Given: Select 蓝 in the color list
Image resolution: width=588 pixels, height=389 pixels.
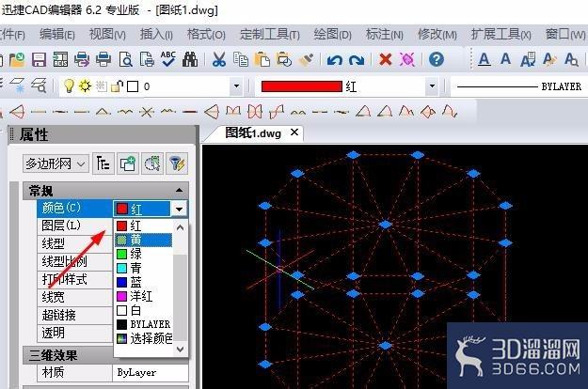Looking at the screenshot, I should 143,282.
